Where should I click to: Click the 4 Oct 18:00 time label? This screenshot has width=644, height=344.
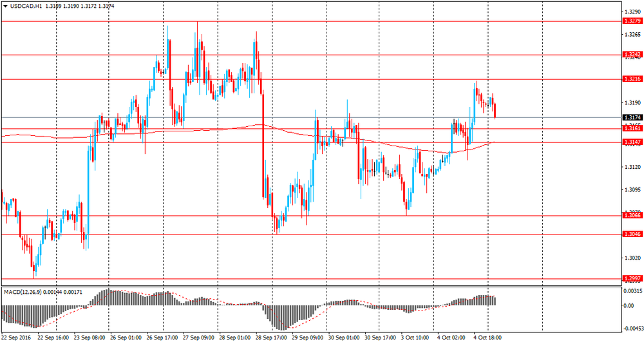point(487,338)
